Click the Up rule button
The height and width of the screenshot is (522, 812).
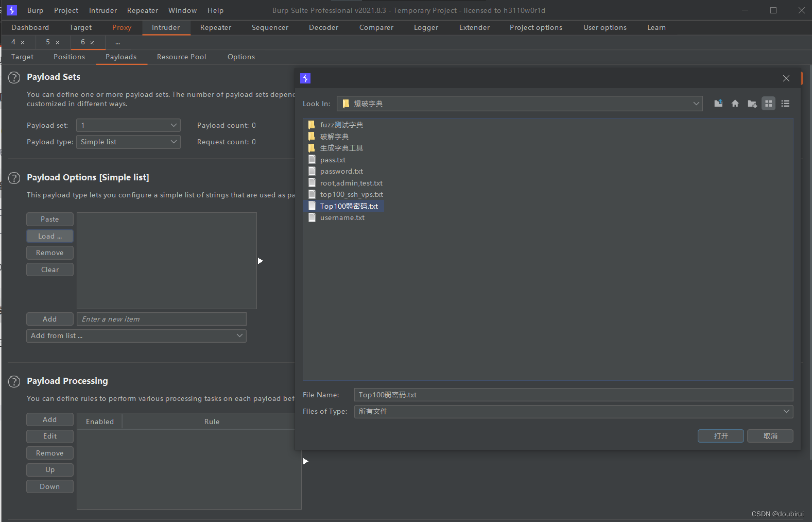[x=50, y=469]
